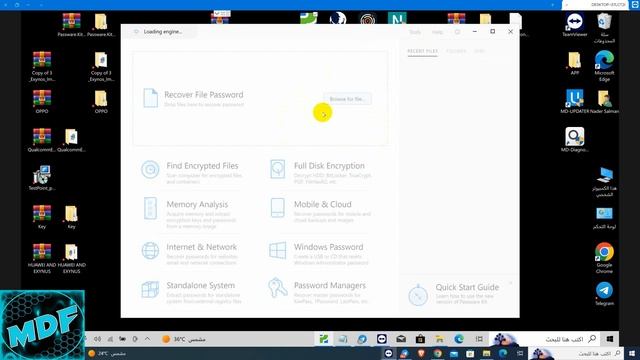The width and height of the screenshot is (640, 360).
Task: Open the local Windows Start button
Action: [632, 353]
